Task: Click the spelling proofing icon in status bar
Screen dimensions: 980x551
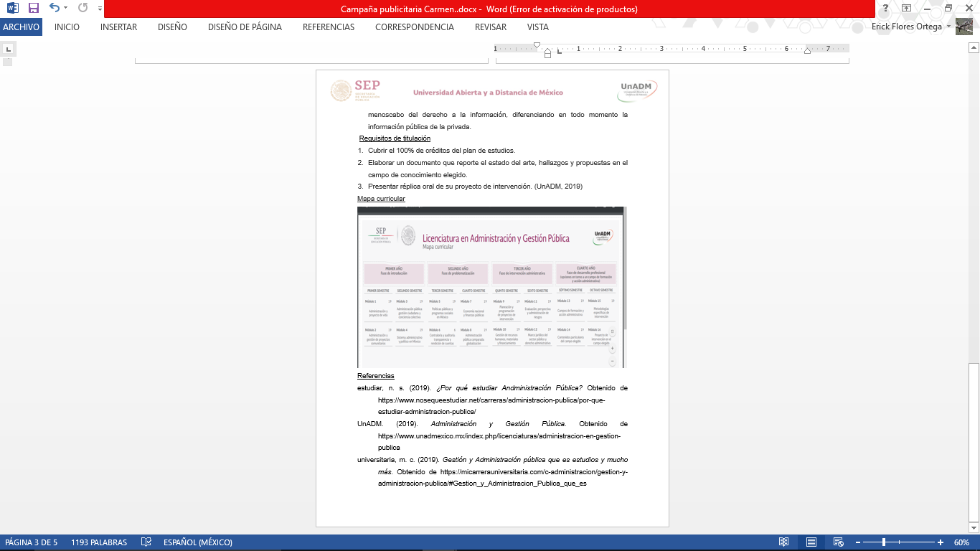Action: (x=146, y=542)
